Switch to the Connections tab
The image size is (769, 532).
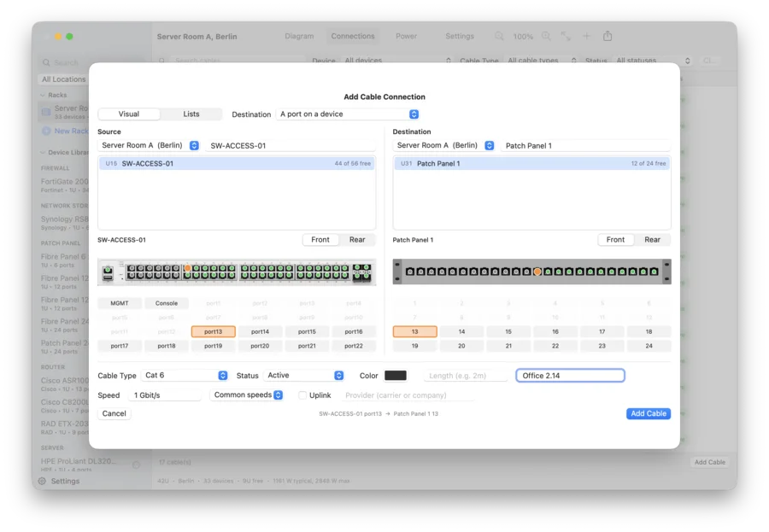point(353,36)
